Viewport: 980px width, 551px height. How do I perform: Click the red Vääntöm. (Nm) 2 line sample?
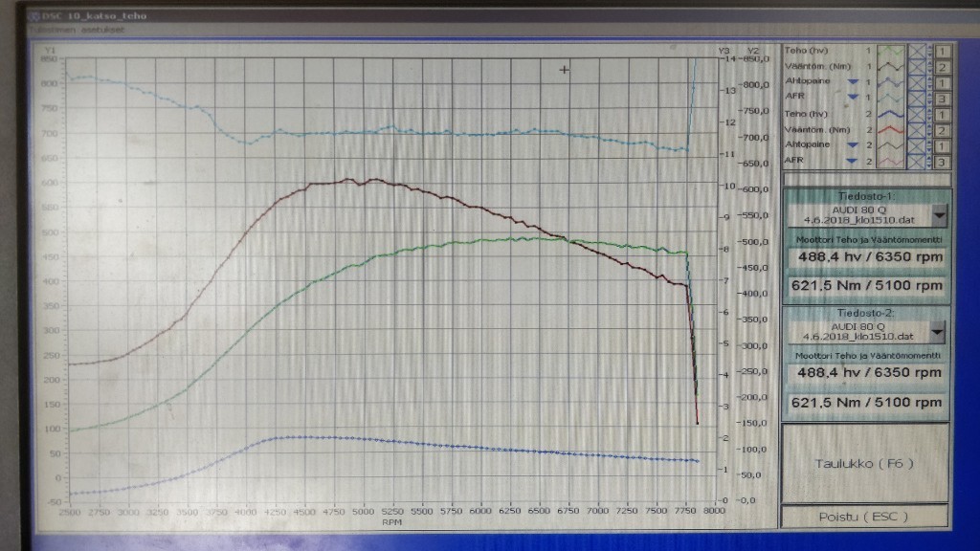pyautogui.click(x=892, y=130)
